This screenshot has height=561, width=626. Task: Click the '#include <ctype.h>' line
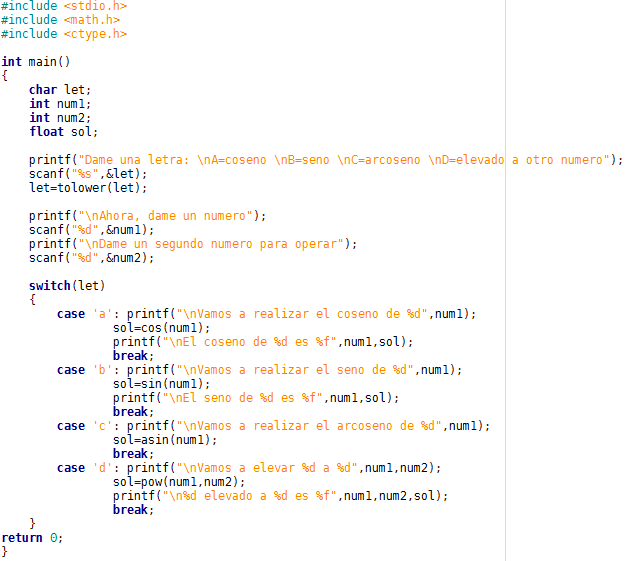point(64,34)
